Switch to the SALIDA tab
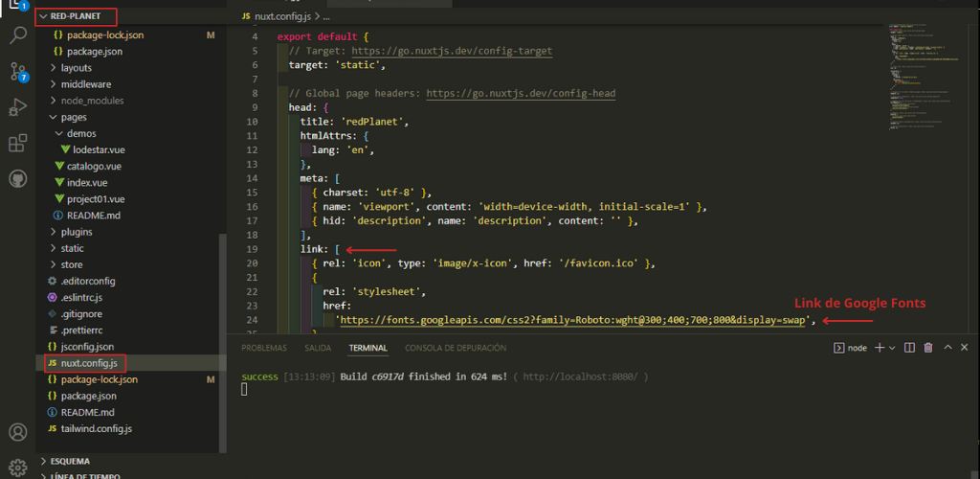 pos(318,348)
